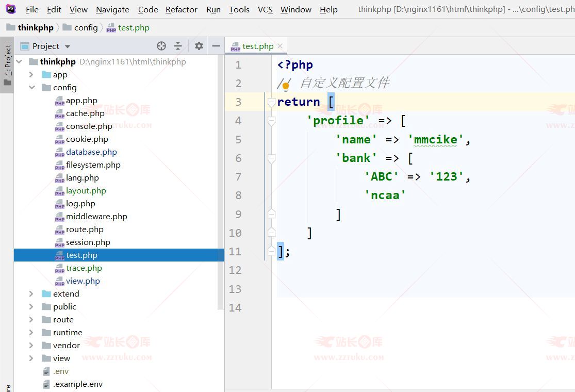Viewport: 575px width, 392px height.
Task: Expand the vendor folder
Action: point(31,346)
